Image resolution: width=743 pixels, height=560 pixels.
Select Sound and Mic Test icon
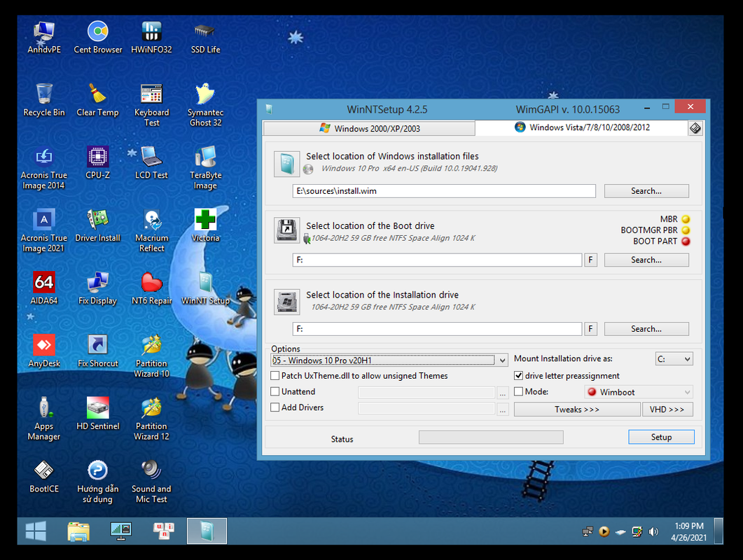[x=152, y=482]
